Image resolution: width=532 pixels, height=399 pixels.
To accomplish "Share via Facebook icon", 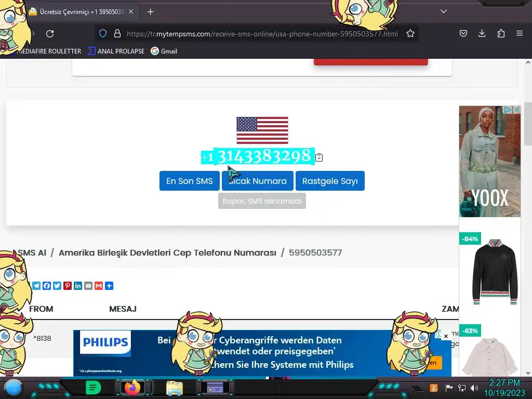I will pyautogui.click(x=47, y=286).
